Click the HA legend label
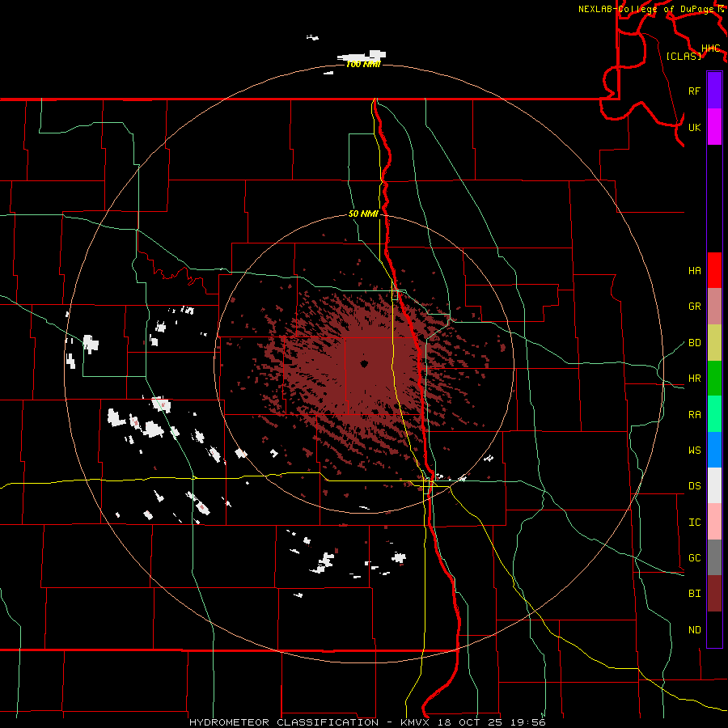This screenshot has height=728, width=728. 694,270
